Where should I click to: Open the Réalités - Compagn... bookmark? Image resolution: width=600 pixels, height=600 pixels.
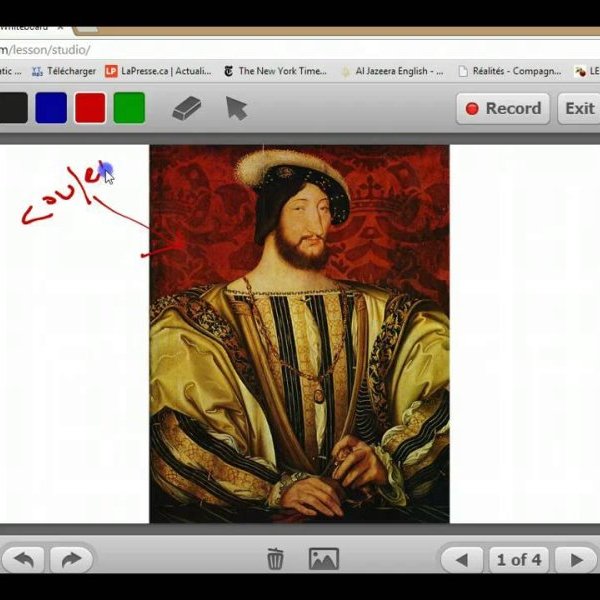point(510,71)
